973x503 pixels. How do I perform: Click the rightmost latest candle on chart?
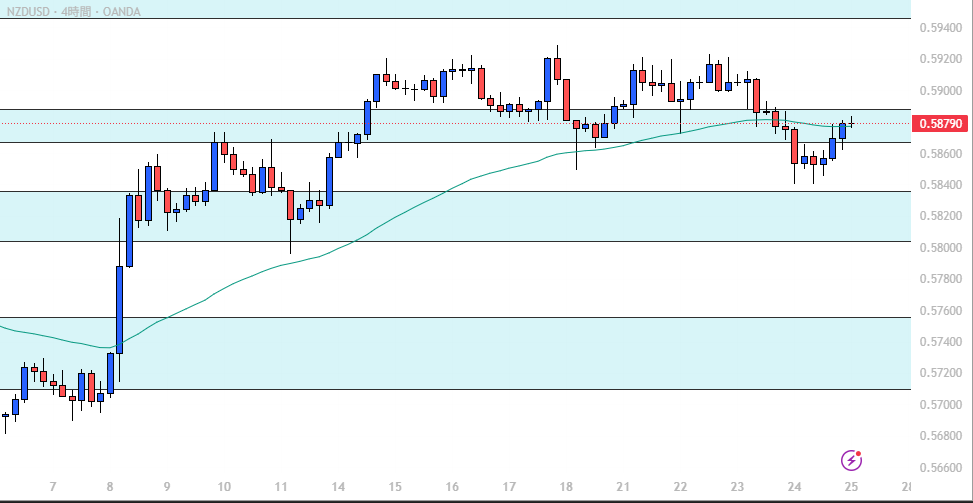click(852, 123)
